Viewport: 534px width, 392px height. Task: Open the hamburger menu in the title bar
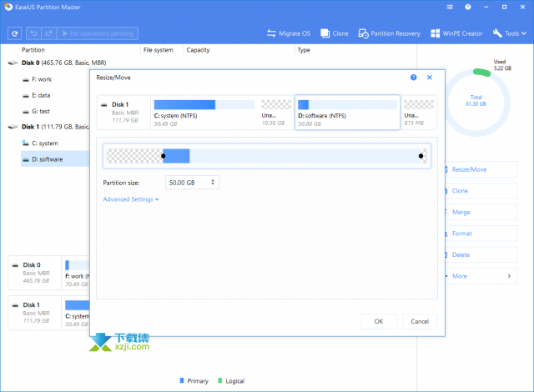(450, 7)
